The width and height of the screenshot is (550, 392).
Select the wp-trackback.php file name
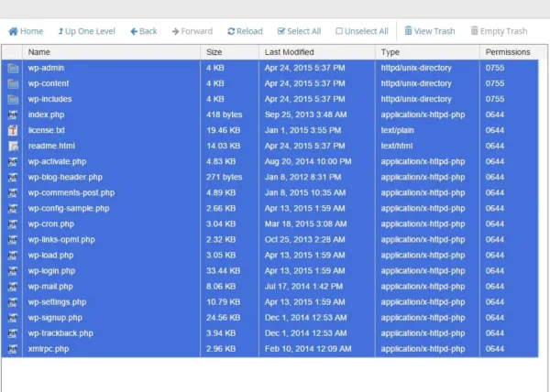click(60, 333)
